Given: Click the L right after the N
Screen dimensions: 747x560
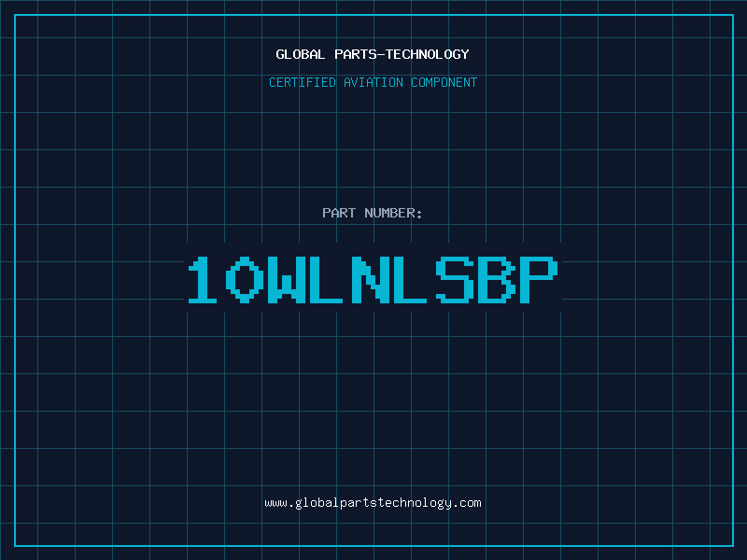Looking at the screenshot, I should pyautogui.click(x=410, y=280).
